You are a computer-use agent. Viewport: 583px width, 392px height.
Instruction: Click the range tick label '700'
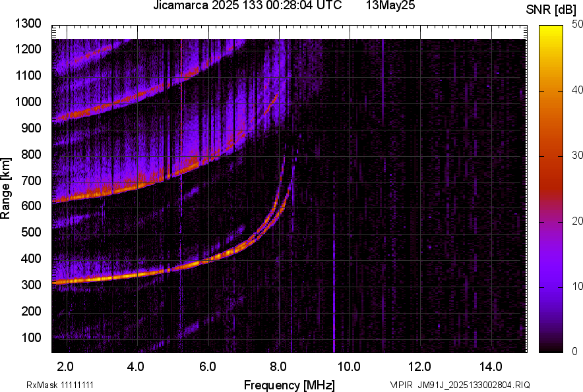[x=31, y=181]
